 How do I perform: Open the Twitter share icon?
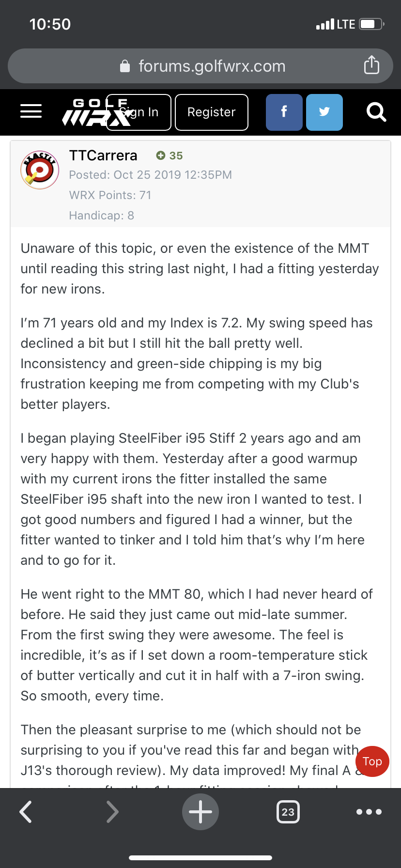click(324, 112)
